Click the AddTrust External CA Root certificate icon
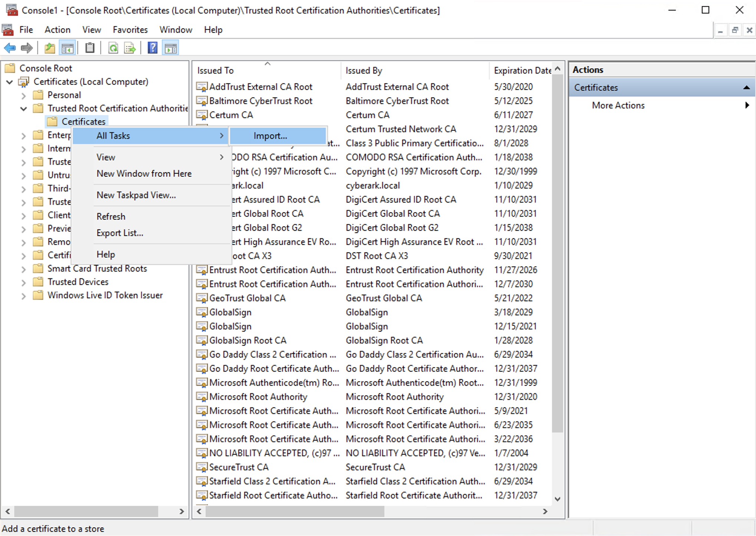756x536 pixels. (x=202, y=87)
